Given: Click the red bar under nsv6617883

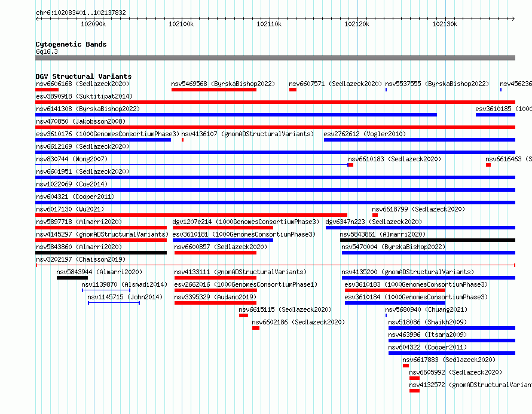Looking at the screenshot, I should point(406,366).
